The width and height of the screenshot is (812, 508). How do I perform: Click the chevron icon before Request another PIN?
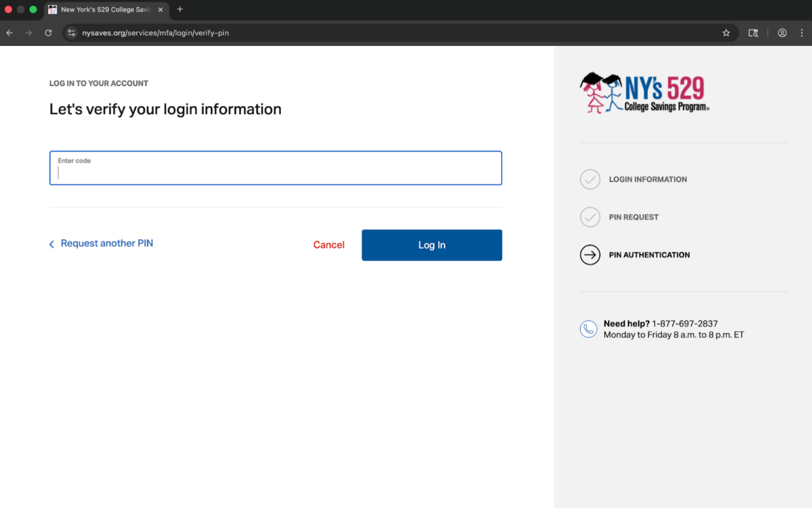pyautogui.click(x=52, y=244)
